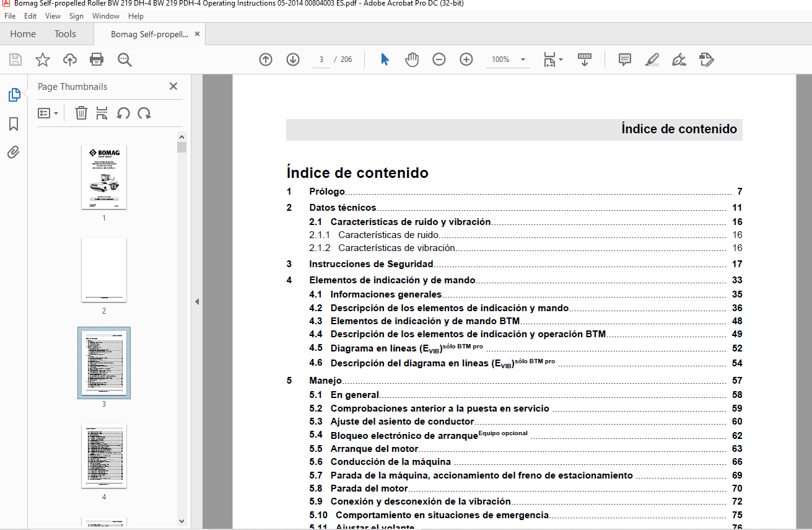Open the thumbnails options dropdown
Screen dimensions: 812x530
pos(48,113)
